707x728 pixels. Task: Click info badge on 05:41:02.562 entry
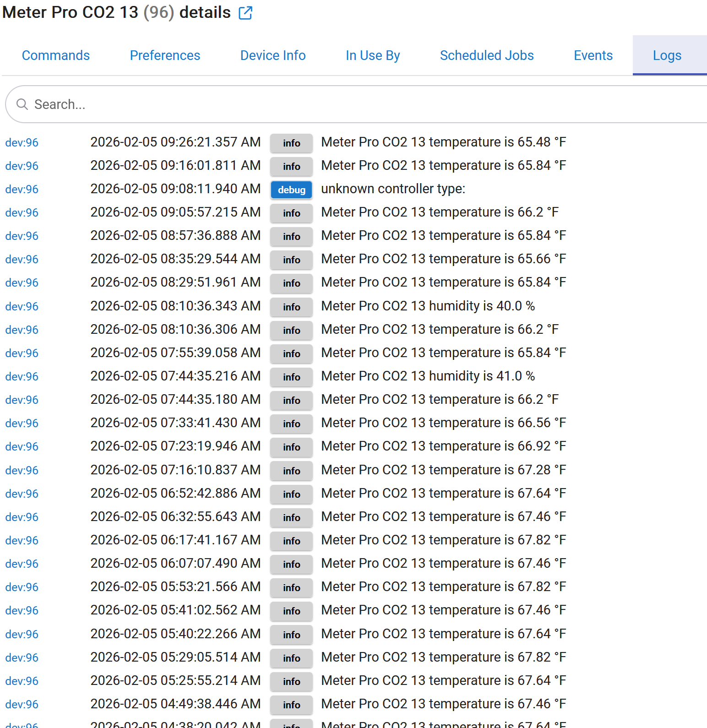(x=291, y=611)
